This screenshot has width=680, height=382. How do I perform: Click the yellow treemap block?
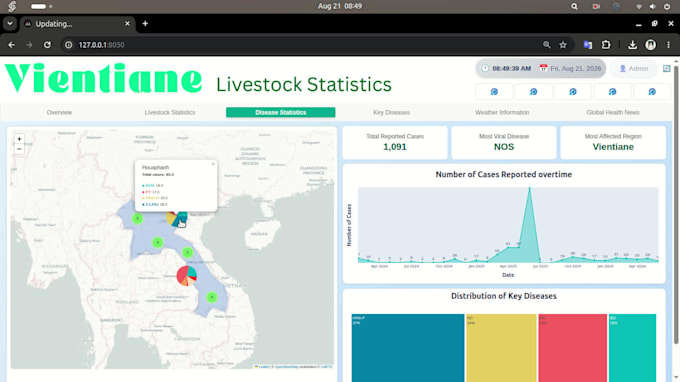click(501, 348)
